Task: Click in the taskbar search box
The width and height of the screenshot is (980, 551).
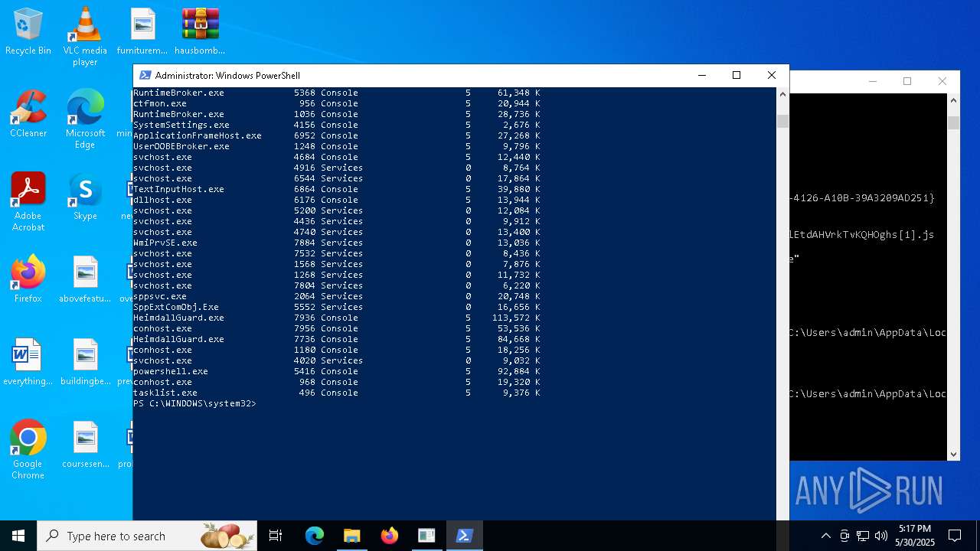Action: coord(147,536)
